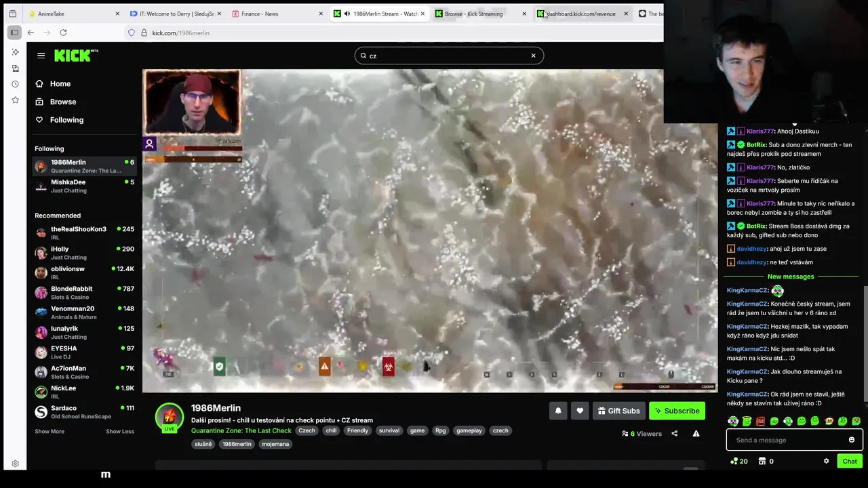
Task: Select the 'gameplay' stream tag
Action: click(469, 430)
